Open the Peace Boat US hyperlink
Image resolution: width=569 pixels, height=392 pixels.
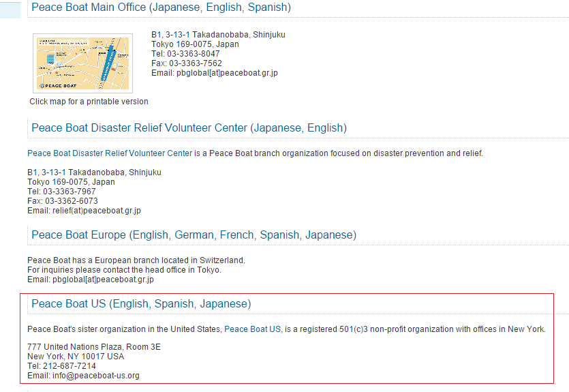(253, 329)
